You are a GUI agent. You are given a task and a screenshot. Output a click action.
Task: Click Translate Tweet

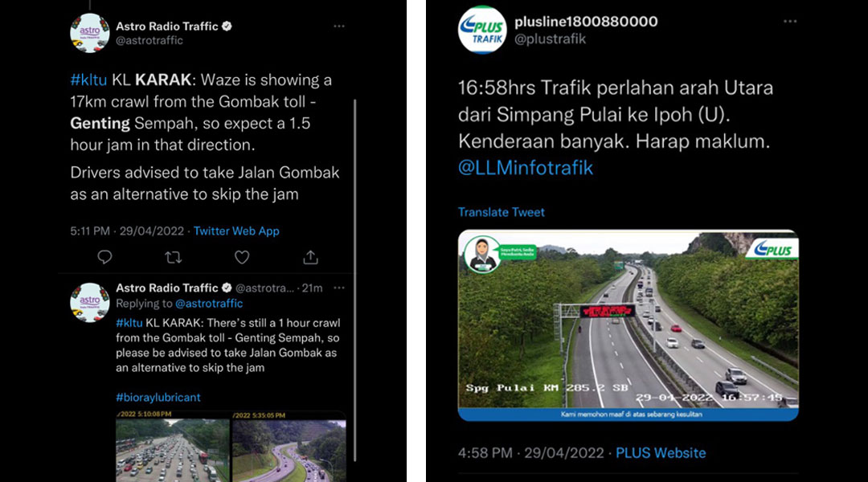point(501,212)
